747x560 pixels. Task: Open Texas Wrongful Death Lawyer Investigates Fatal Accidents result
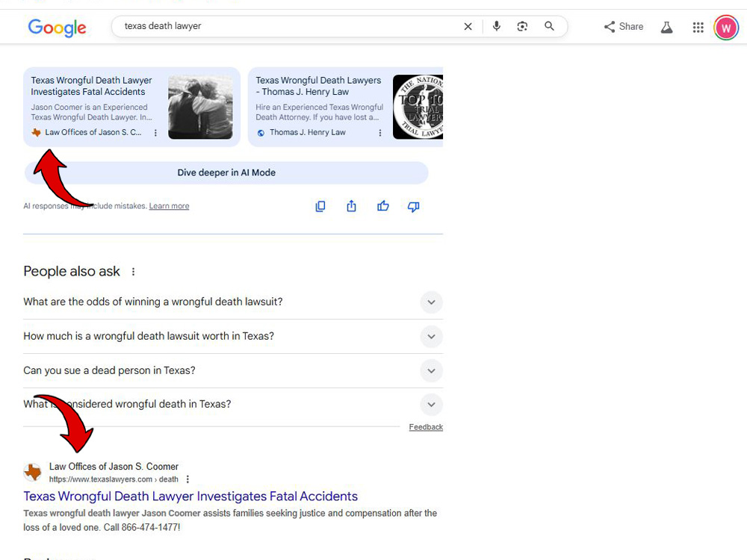point(190,497)
